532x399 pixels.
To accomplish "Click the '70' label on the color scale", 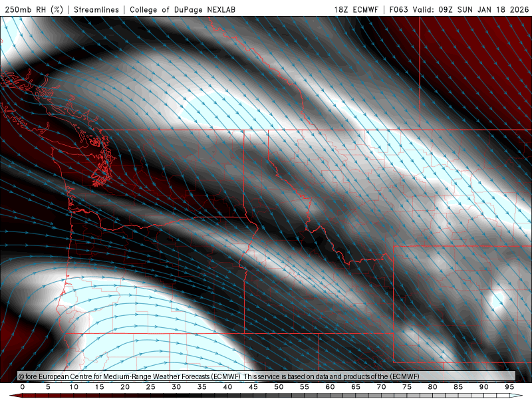I will point(381,387).
